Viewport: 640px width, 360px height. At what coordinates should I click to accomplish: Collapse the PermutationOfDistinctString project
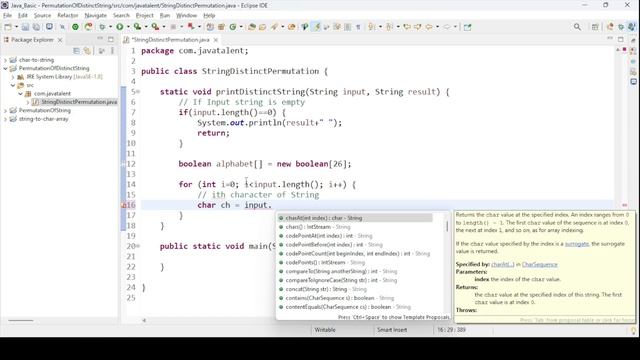[5, 69]
